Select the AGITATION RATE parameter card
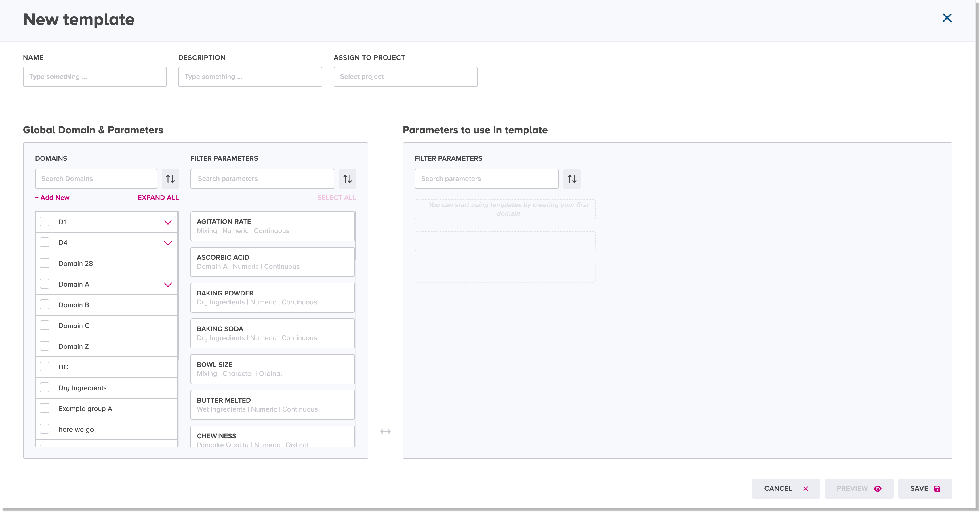This screenshot has height=512, width=980. coord(272,226)
